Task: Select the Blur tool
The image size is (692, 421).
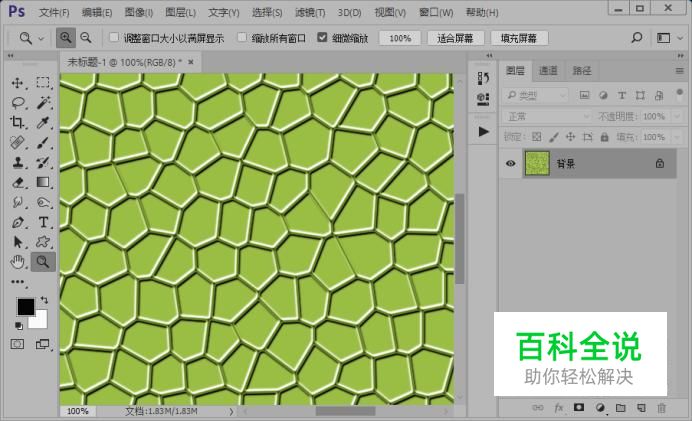Action: point(18,202)
